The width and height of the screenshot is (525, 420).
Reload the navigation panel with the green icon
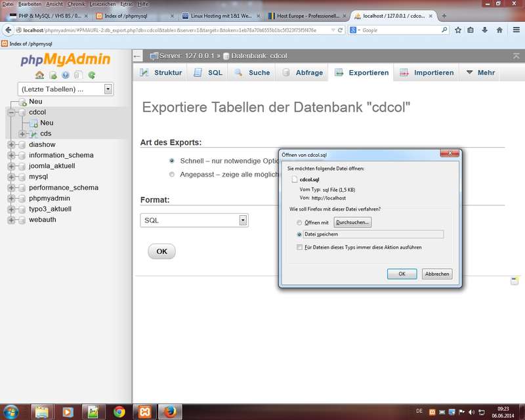(x=91, y=75)
